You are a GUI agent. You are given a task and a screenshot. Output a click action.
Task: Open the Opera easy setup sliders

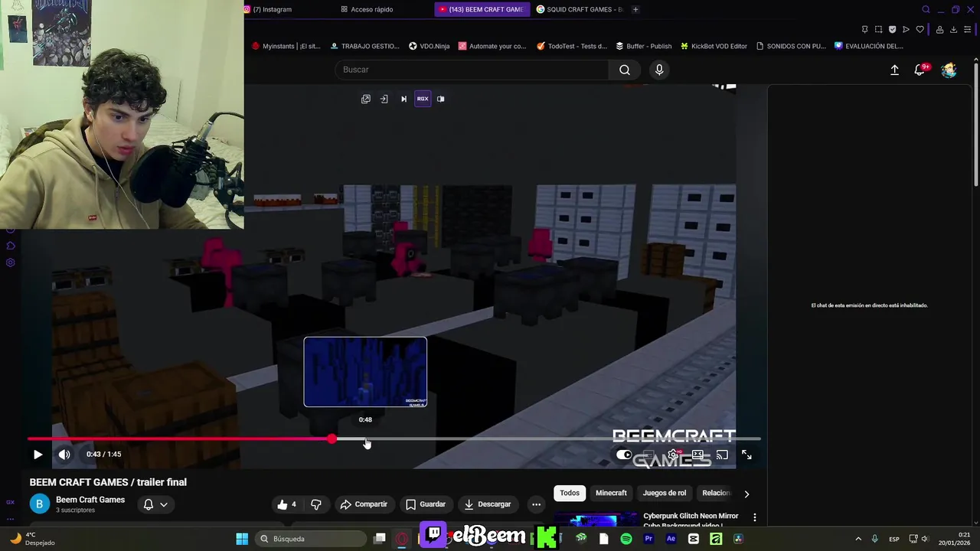[968, 29]
